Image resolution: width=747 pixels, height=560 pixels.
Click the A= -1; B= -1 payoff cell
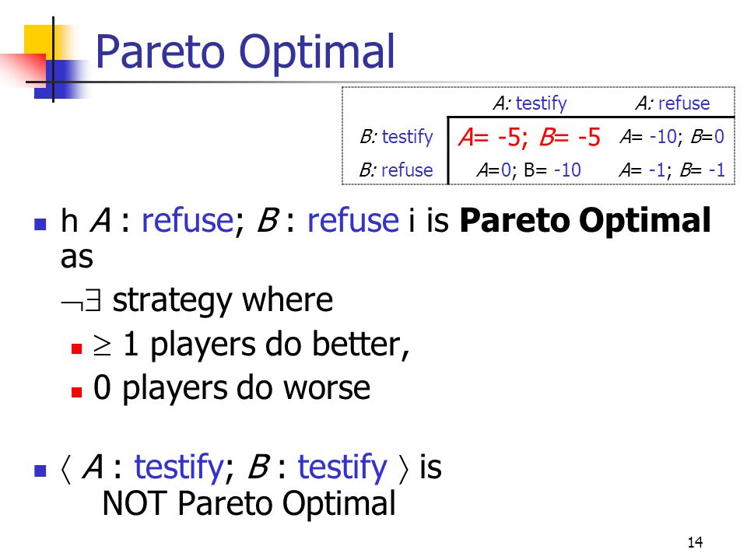point(672,170)
